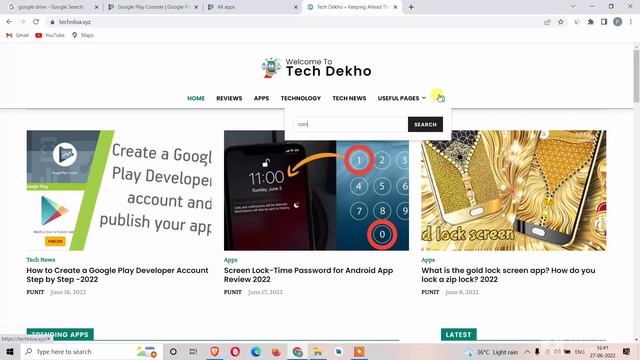Open the gold lock screen app article title

point(508,275)
